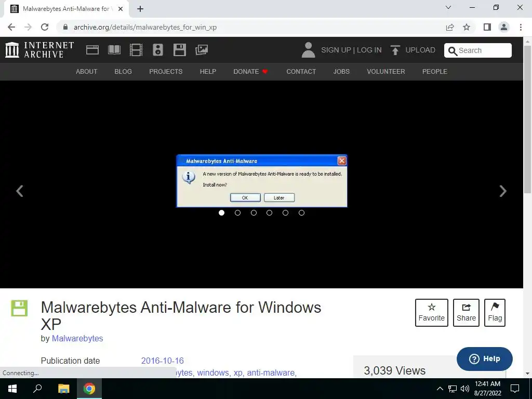
Task: Click the Flag button
Action: pos(495,312)
